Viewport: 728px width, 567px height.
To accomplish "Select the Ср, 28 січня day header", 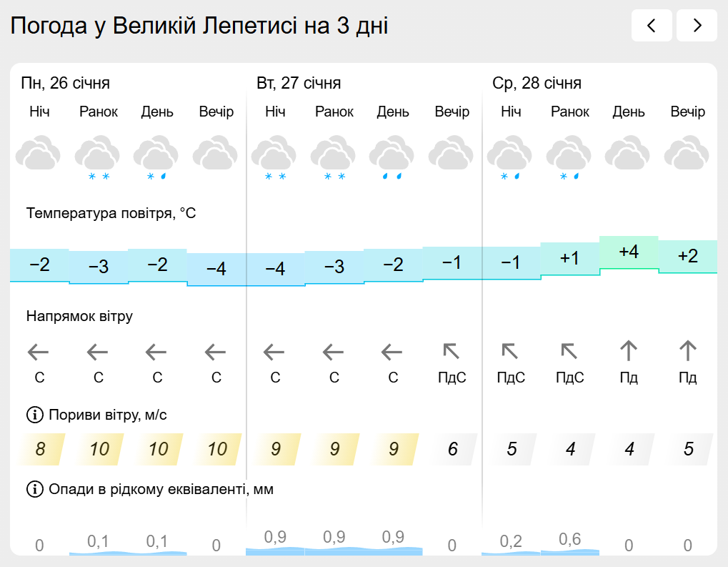I will [537, 83].
